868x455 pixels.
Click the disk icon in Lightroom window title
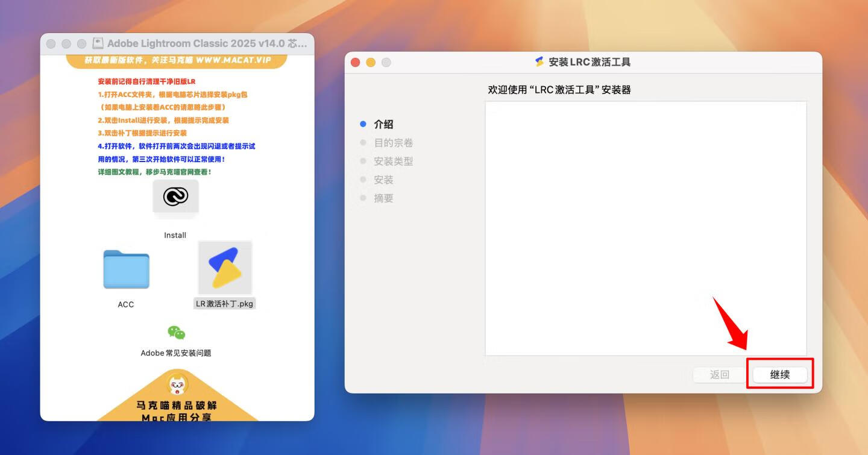(98, 43)
